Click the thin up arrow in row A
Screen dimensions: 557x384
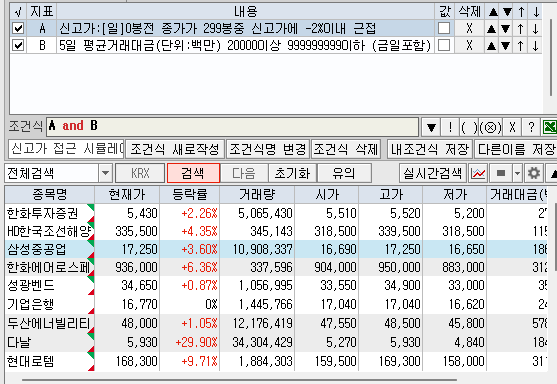[520, 28]
